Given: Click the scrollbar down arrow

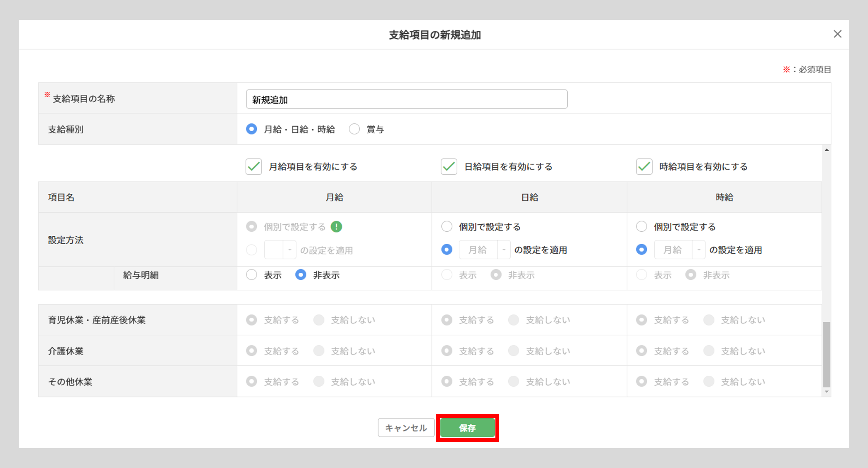Looking at the screenshot, I should tap(827, 392).
